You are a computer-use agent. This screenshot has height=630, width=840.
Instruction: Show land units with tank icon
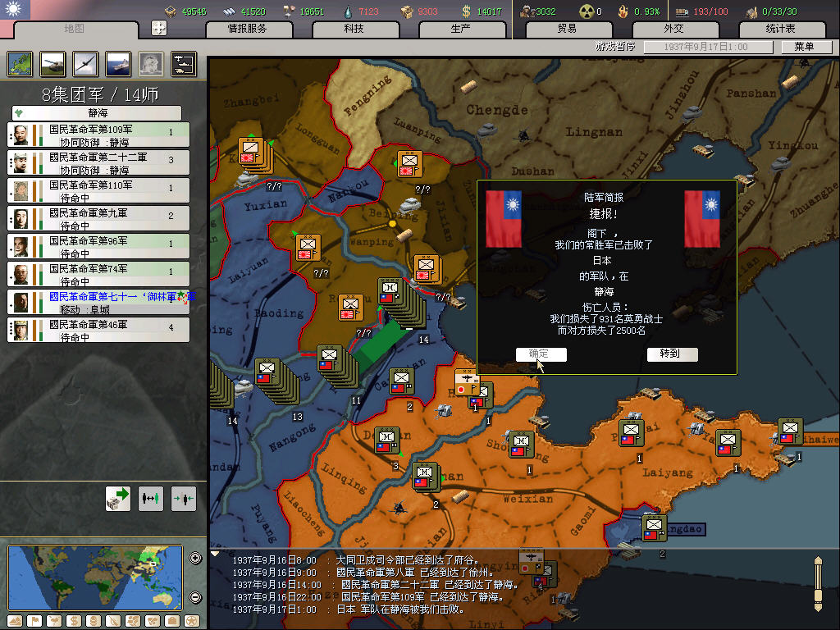tap(53, 64)
